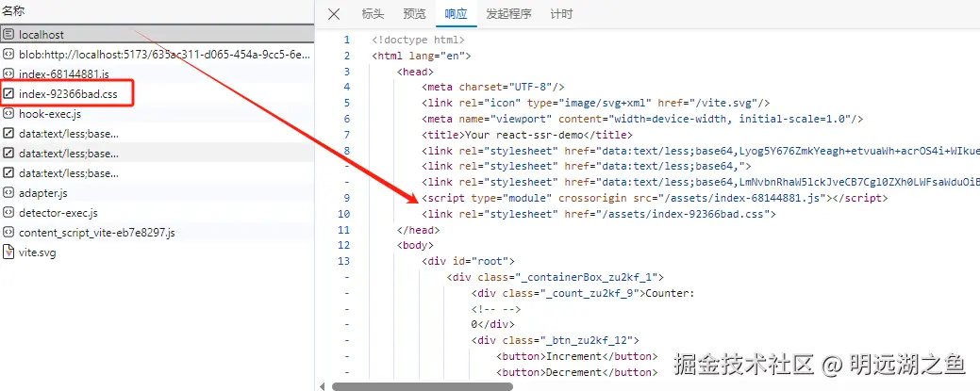Screen dimensions: 980x391
Task: Select the vite.svg request
Action: pyautogui.click(x=157, y=253)
